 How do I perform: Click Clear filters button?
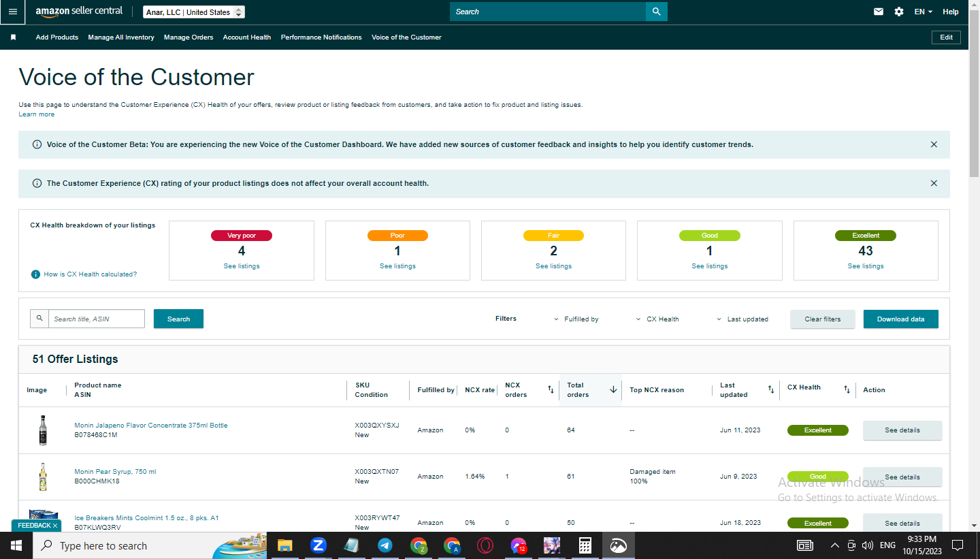pos(822,319)
